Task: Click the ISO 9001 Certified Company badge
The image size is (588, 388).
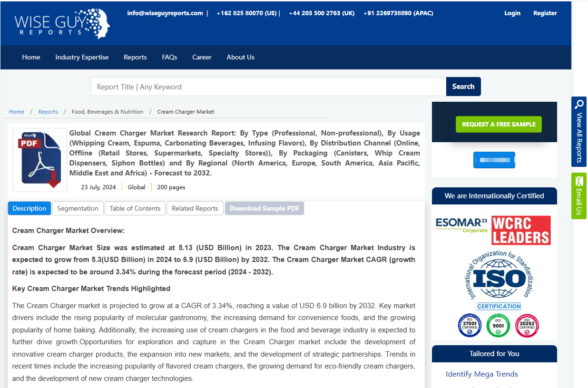Action: click(498, 325)
